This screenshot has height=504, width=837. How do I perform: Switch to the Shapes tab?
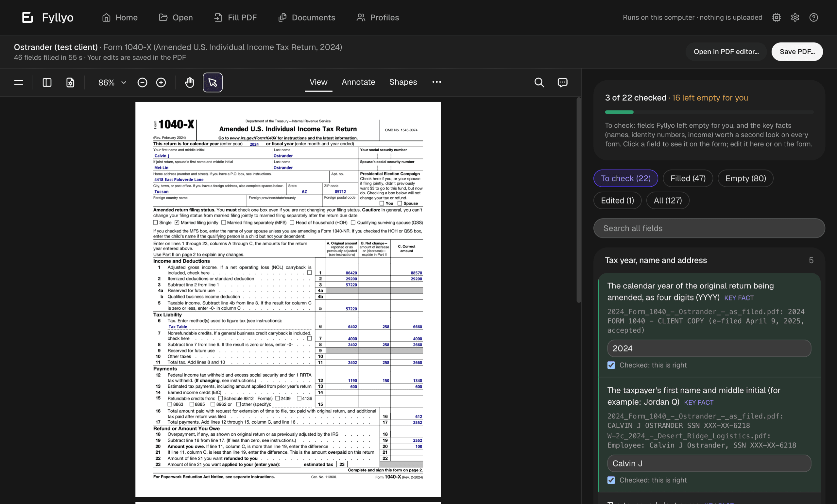pyautogui.click(x=403, y=82)
